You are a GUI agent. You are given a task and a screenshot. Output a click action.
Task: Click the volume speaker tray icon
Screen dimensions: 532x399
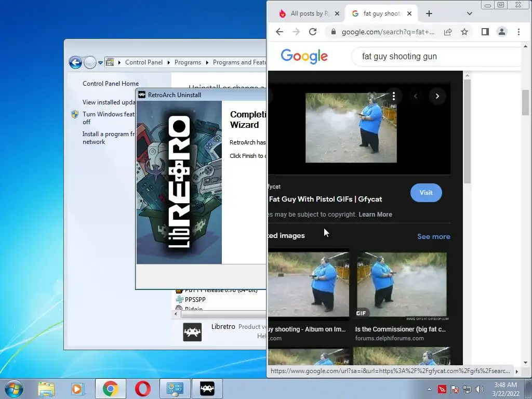480,389
